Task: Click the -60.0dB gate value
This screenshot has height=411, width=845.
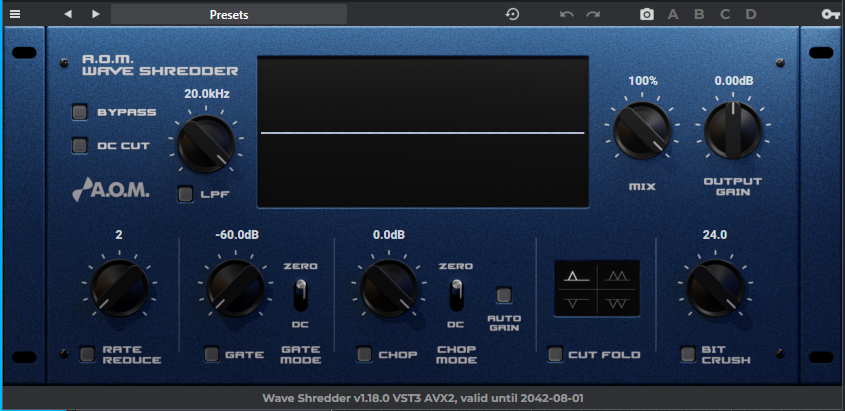Action: tap(237, 235)
